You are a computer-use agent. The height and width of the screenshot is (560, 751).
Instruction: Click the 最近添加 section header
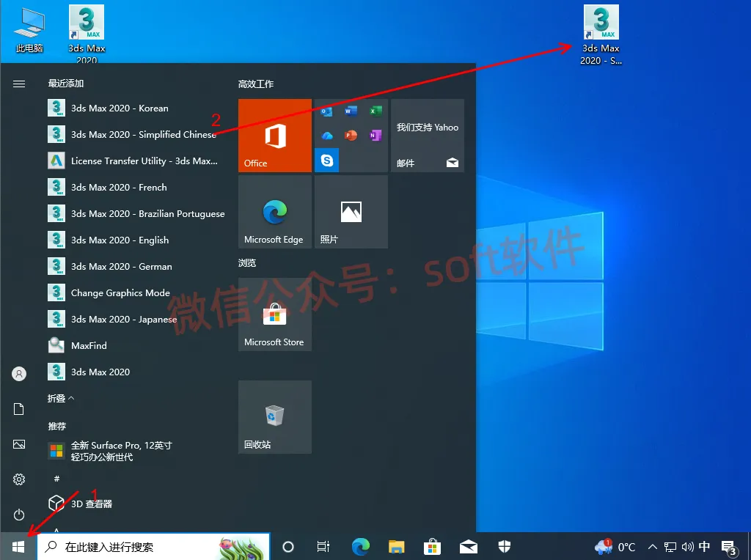pyautogui.click(x=65, y=84)
